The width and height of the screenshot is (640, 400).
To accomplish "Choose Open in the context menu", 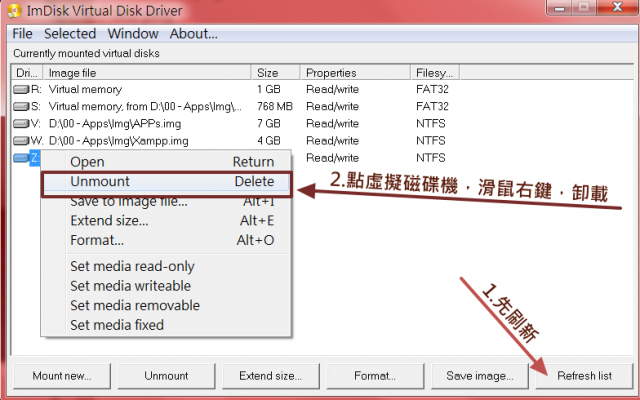I will pos(166,162).
